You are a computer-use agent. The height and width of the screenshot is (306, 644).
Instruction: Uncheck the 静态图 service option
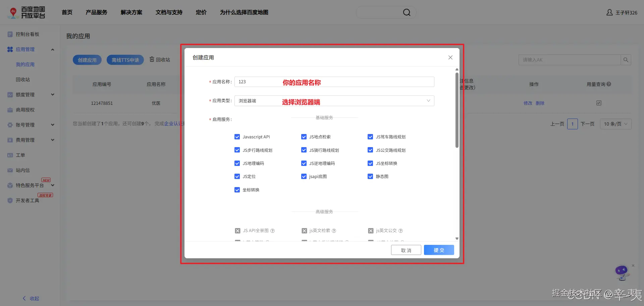pyautogui.click(x=370, y=176)
